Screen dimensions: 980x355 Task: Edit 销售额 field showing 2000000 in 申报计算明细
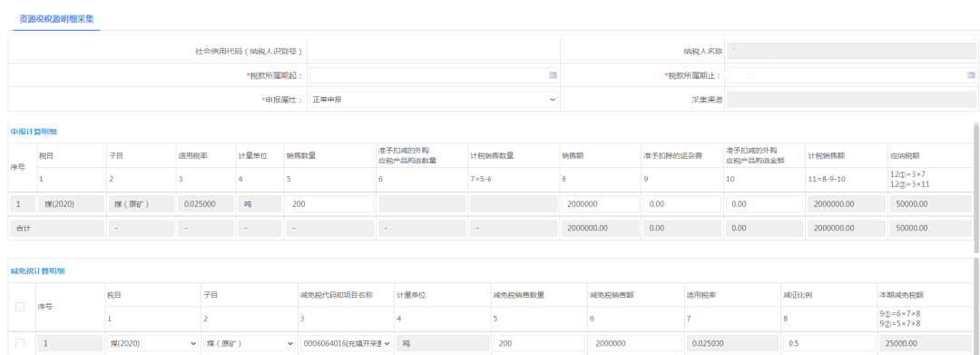pos(600,203)
